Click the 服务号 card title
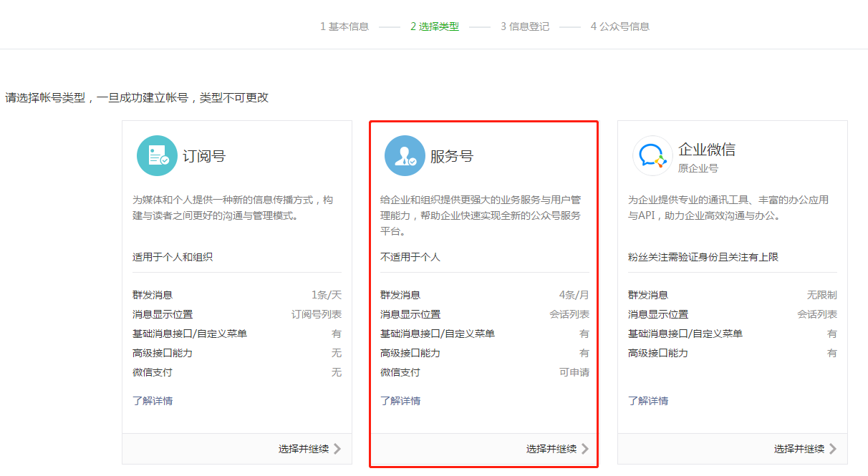Screen dimensions: 868x476 [x=452, y=156]
